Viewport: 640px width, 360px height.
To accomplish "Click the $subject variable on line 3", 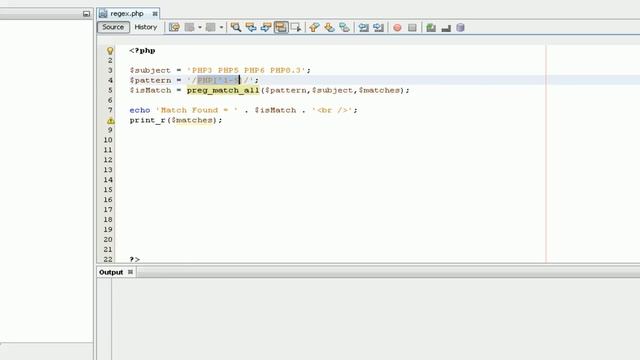I will [150, 70].
